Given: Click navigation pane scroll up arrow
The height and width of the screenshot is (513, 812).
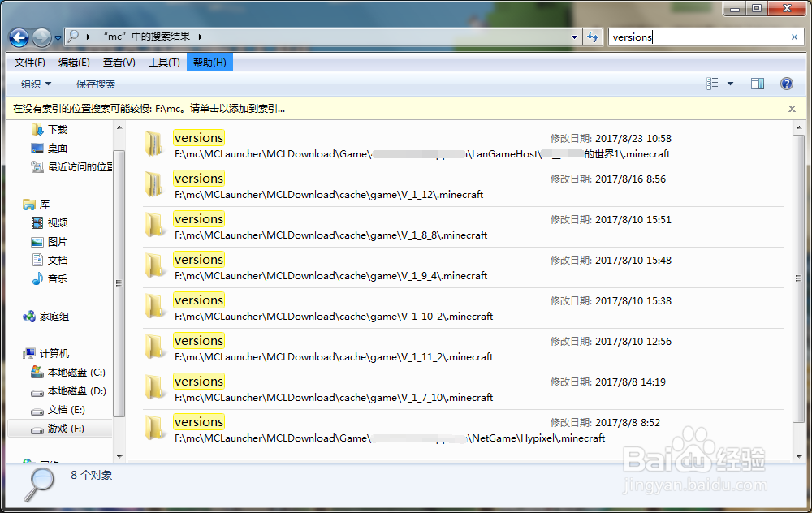Looking at the screenshot, I should tap(119, 127).
